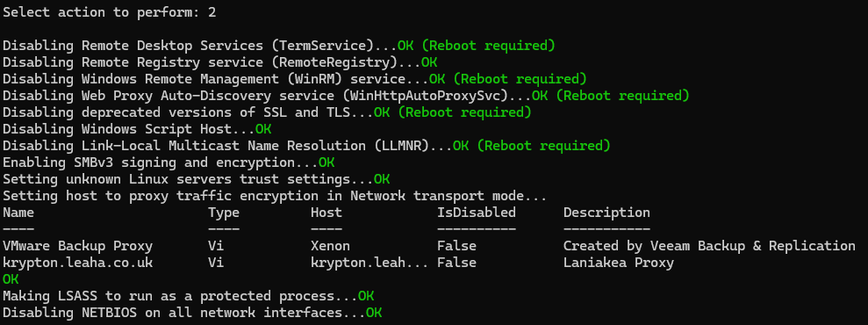Click the Disabling Windows Script Host line
Screen dimensions: 868x325
click(137, 129)
